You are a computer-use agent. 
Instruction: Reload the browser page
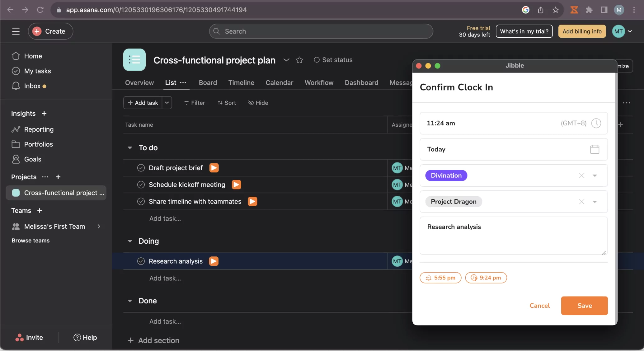click(x=40, y=10)
